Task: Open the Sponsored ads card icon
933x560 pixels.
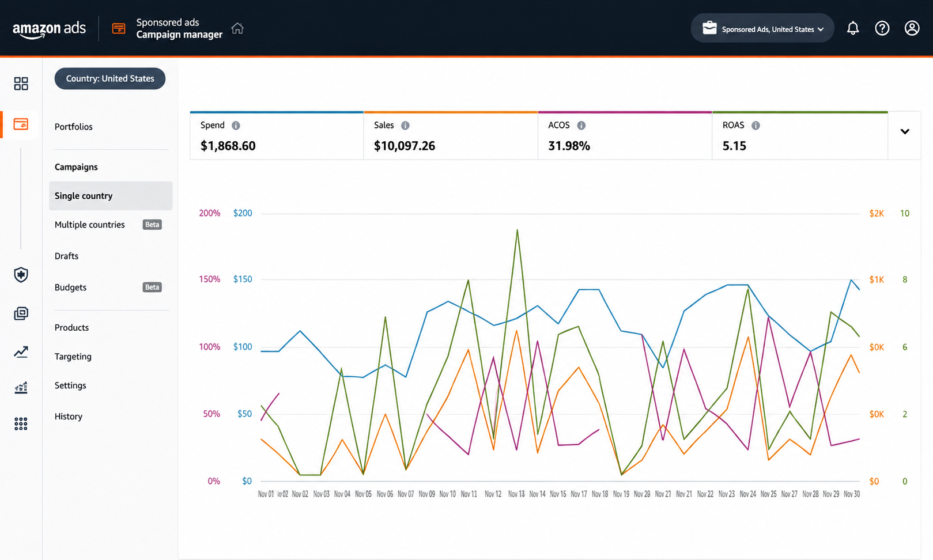Action: (x=119, y=29)
